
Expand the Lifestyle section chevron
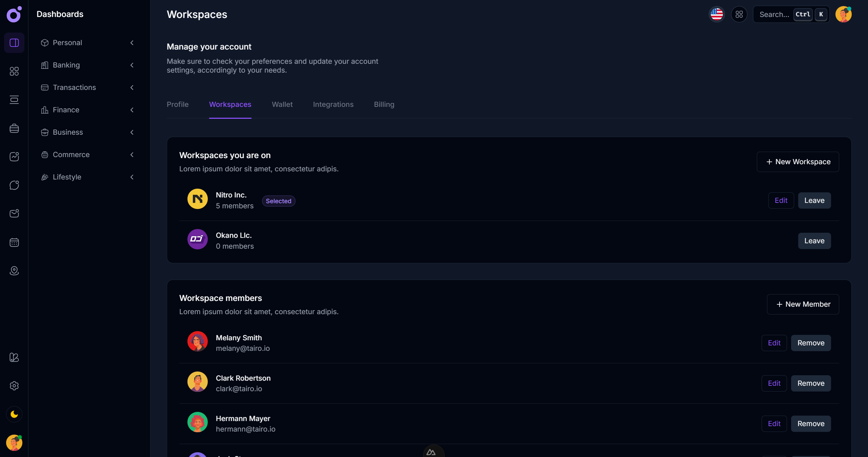coord(132,177)
